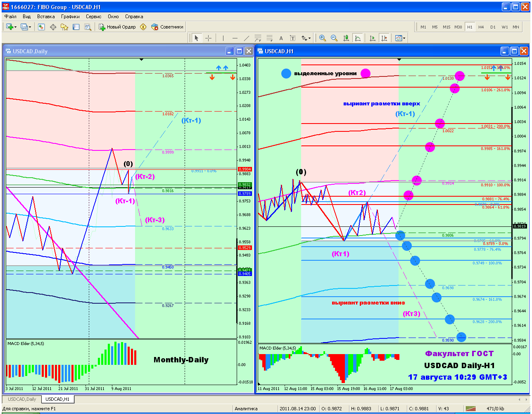This screenshot has height=414, width=532.
Task: Click MACD Elder (5,34,5) label in Daily chart
Action: pos(26,343)
